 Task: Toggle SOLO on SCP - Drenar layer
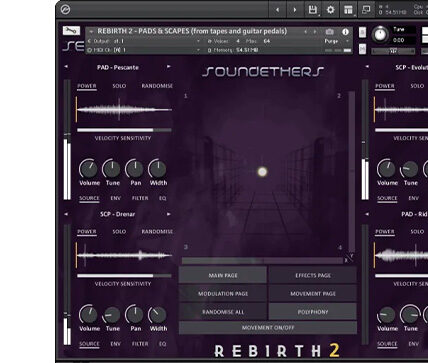click(x=119, y=232)
